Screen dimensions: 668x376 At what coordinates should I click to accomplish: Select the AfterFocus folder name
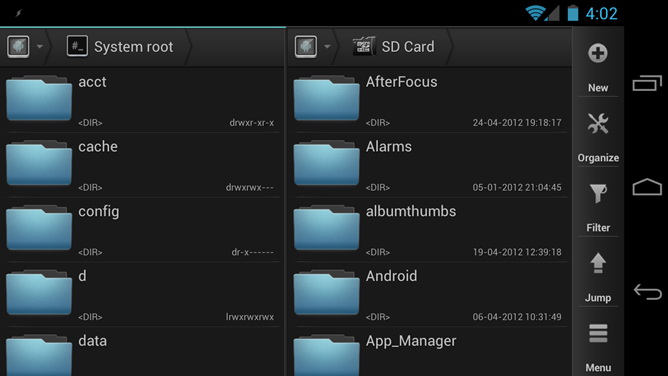pyautogui.click(x=401, y=82)
